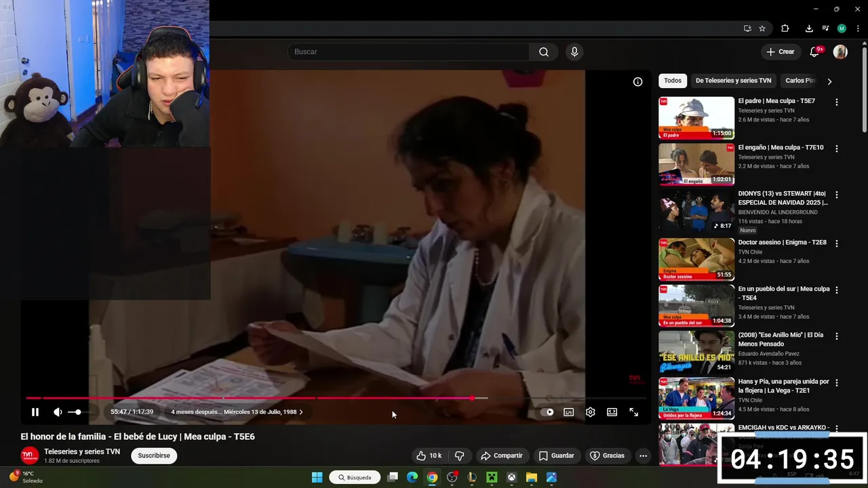Viewport: 868px width, 488px height.
Task: Open 'Doctor asesino | Enigma - T2E8' thumbnail
Action: (696, 259)
